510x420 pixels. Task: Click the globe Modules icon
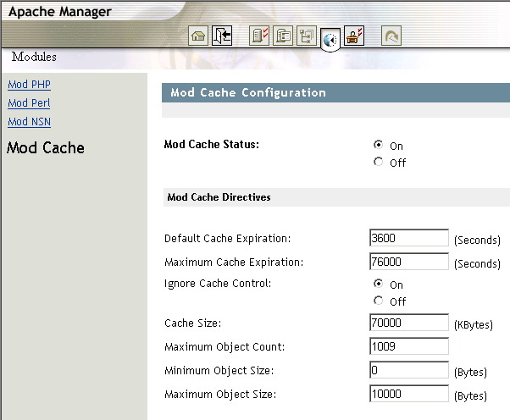click(330, 40)
